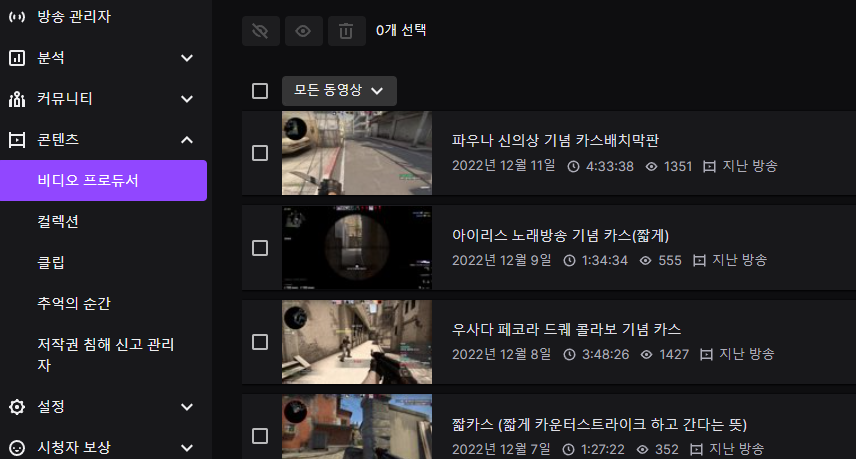This screenshot has height=459, width=856.
Task: Click the unpublish (crossed-eye) toolbar icon
Action: (x=260, y=31)
